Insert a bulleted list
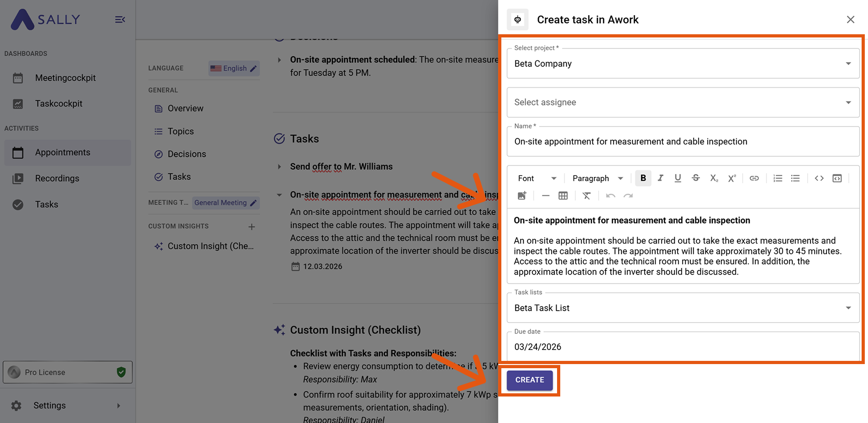The width and height of the screenshot is (868, 423). point(795,178)
